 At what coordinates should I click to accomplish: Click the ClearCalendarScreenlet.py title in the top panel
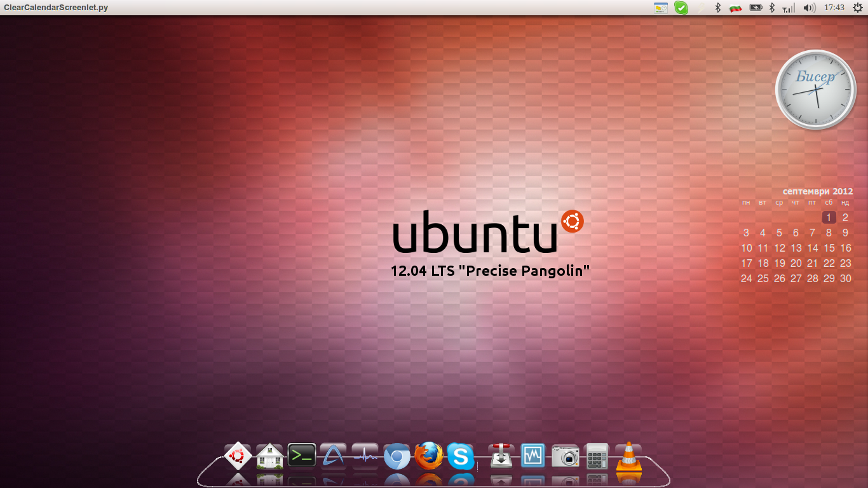click(56, 8)
